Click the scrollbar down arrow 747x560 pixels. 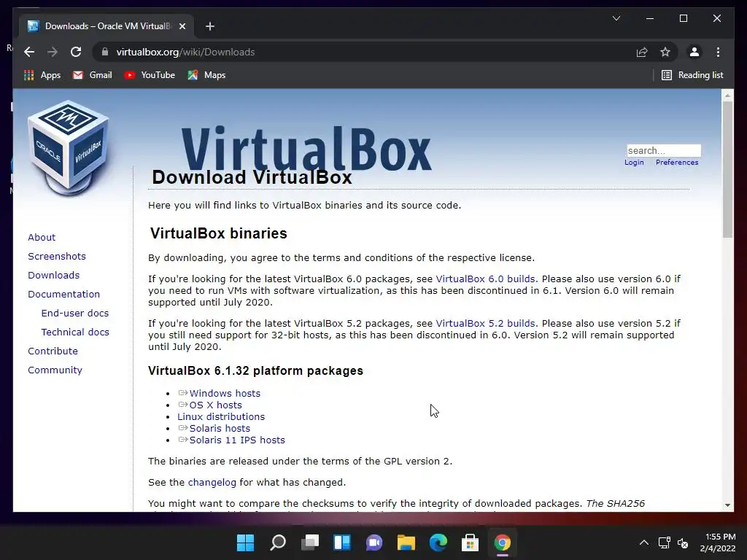727,505
